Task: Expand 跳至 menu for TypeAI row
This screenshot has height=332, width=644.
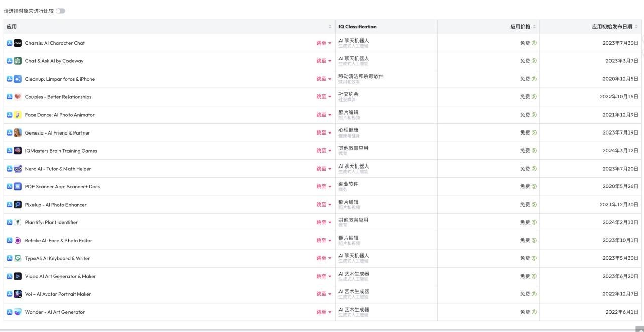Action: [x=324, y=258]
